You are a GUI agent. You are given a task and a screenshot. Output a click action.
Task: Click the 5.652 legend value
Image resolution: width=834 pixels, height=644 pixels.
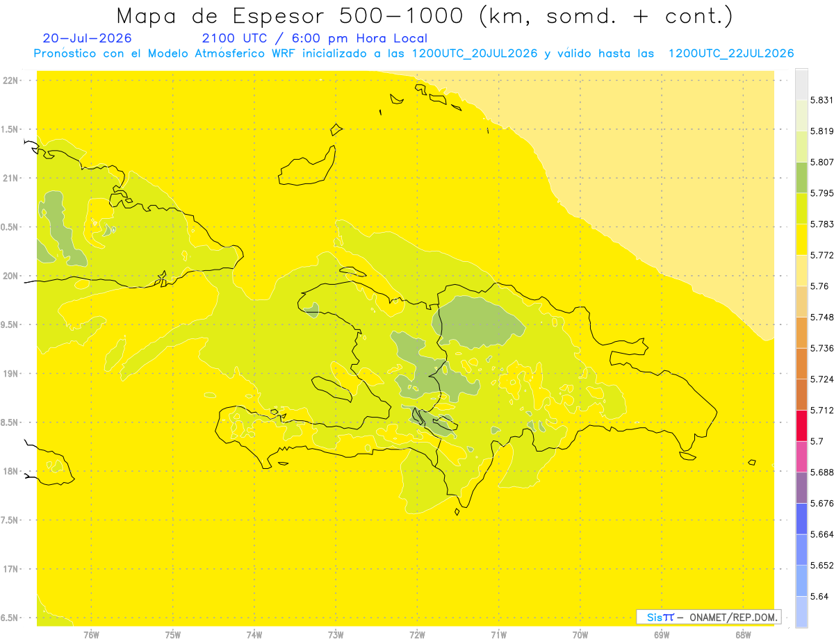pos(821,565)
